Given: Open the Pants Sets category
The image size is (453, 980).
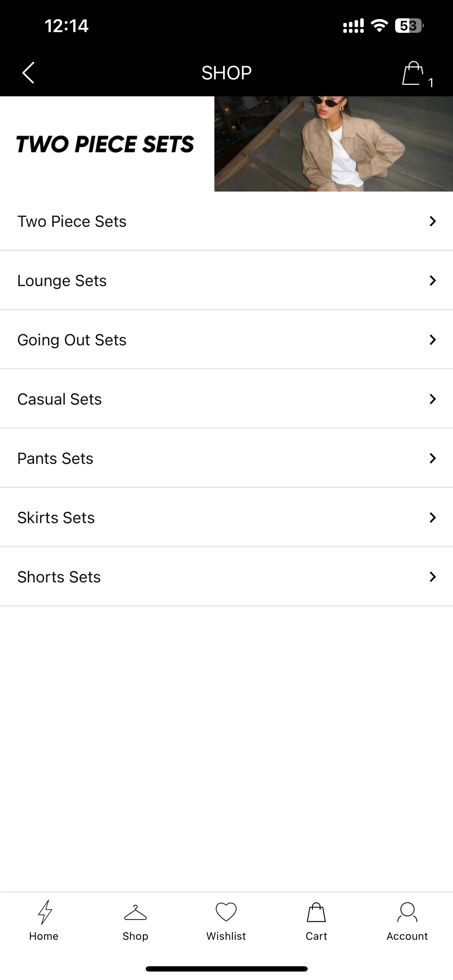Looking at the screenshot, I should (x=226, y=458).
